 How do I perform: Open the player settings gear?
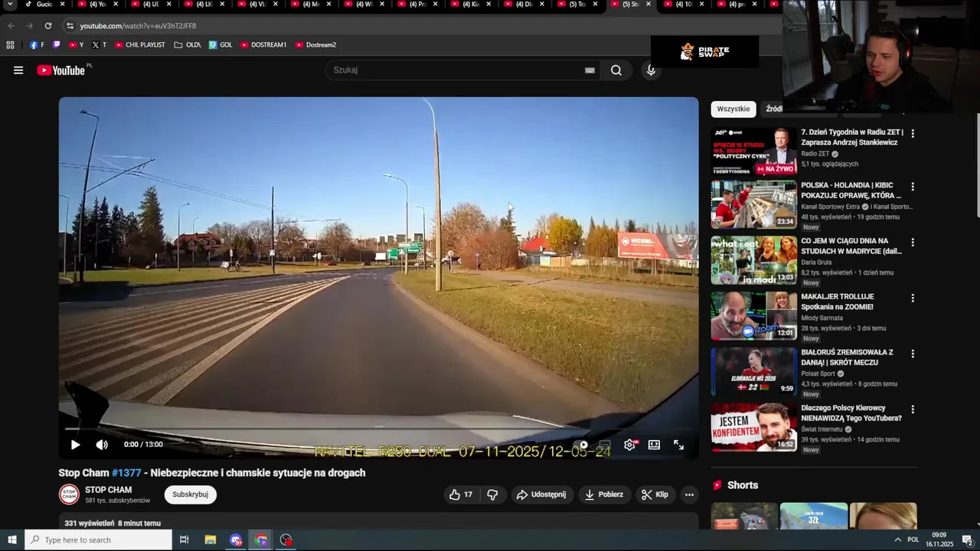coord(629,445)
